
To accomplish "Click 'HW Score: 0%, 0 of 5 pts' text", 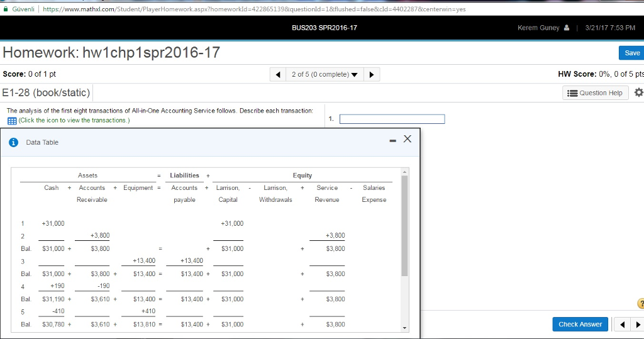I will point(601,74).
